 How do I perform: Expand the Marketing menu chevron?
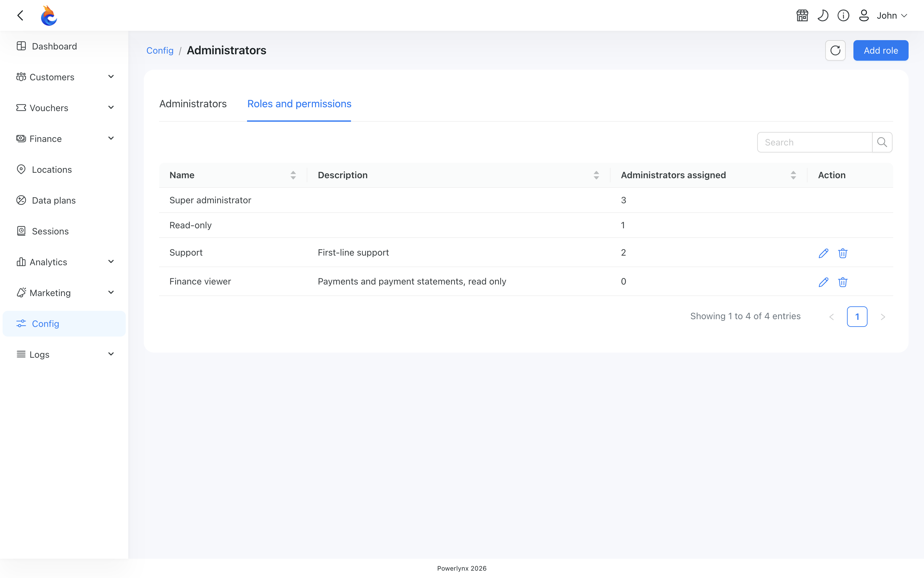pos(111,293)
